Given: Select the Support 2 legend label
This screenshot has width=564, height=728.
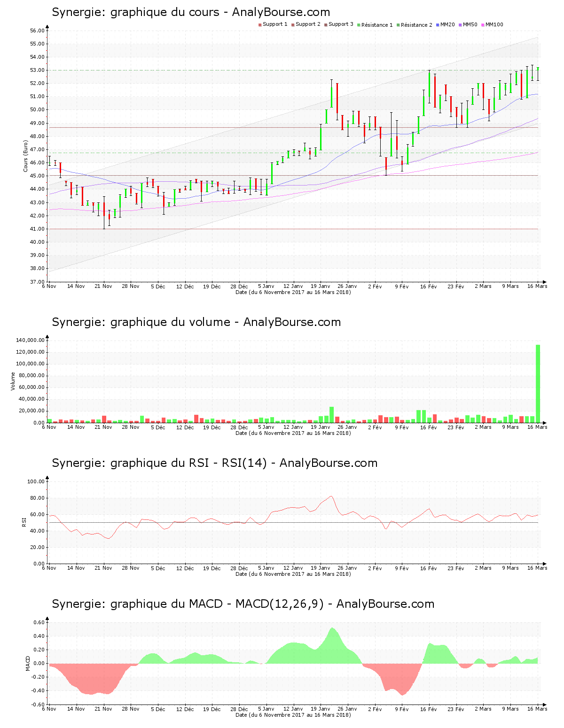Looking at the screenshot, I should (308, 24).
